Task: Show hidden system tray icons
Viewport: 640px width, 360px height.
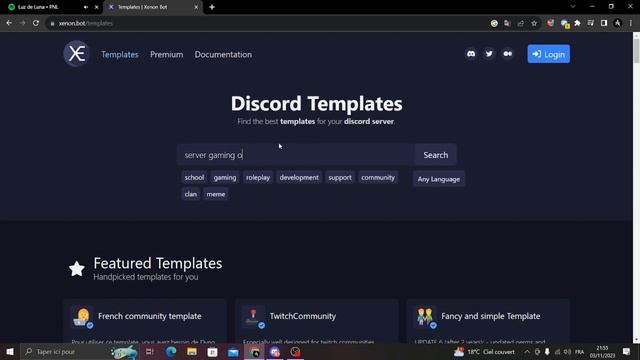Action: coord(527,351)
